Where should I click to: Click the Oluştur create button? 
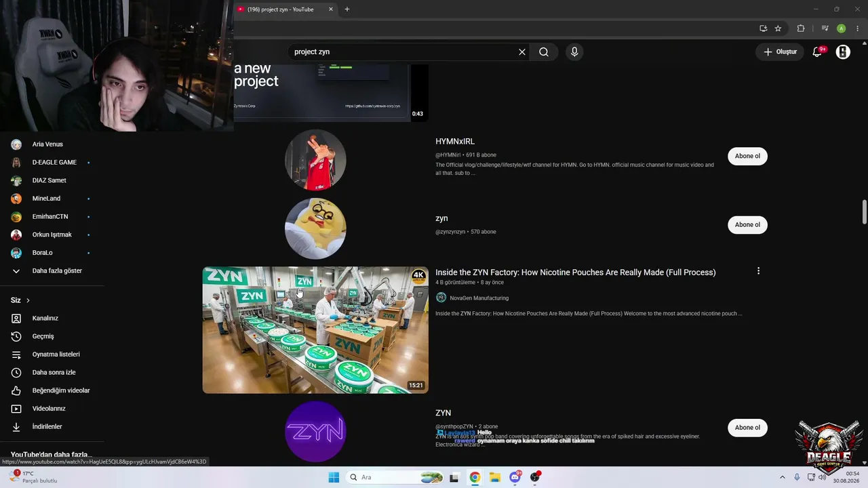(780, 52)
